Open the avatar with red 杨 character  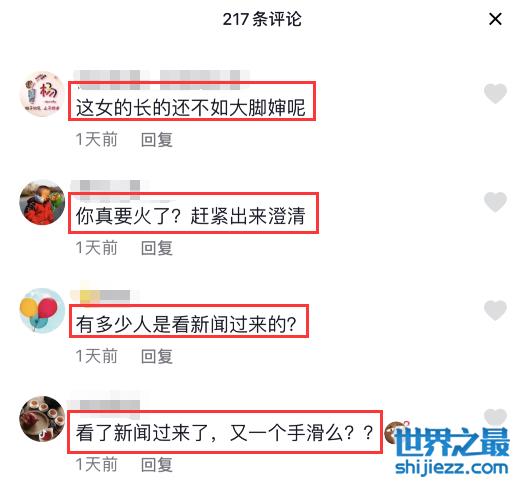(42, 94)
